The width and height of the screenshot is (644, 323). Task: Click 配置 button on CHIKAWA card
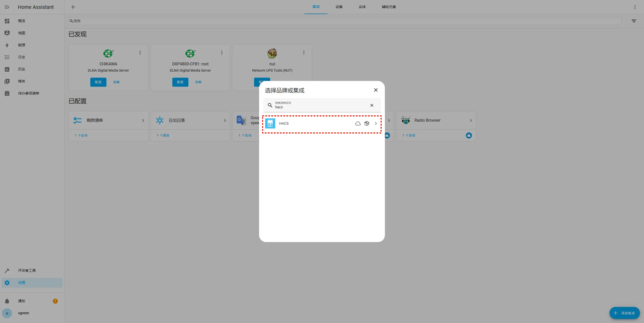[98, 82]
